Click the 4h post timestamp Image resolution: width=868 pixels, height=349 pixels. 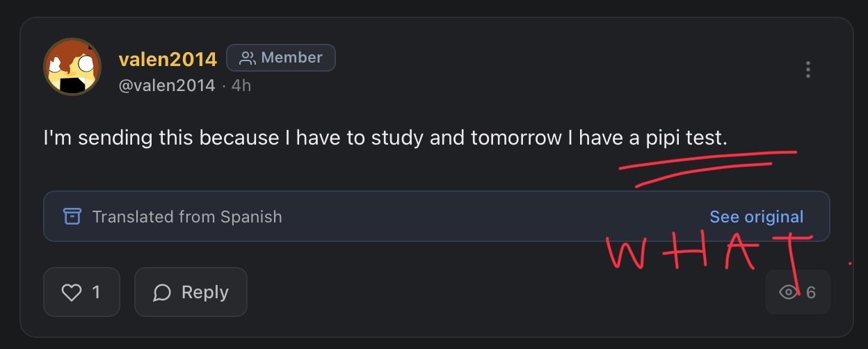[x=241, y=86]
